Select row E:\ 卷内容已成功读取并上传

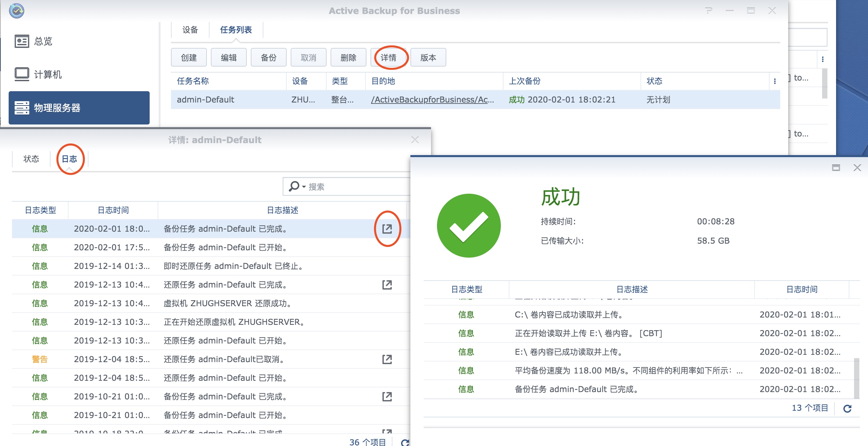click(x=639, y=352)
